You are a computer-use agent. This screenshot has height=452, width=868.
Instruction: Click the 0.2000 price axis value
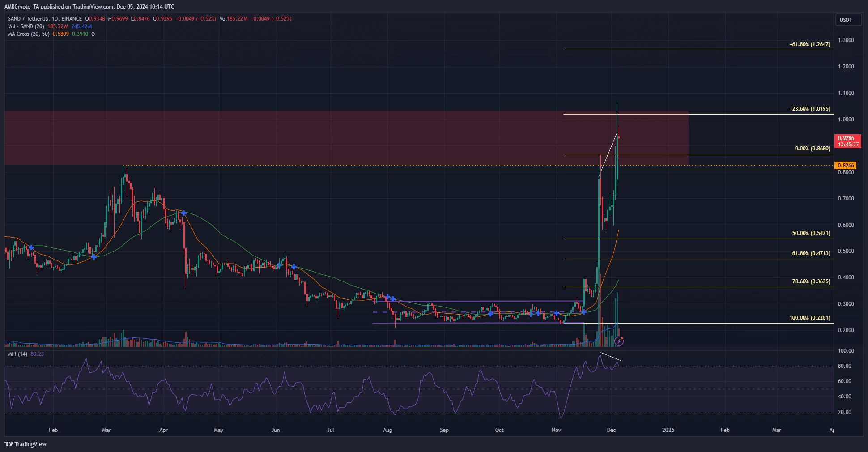coord(846,330)
